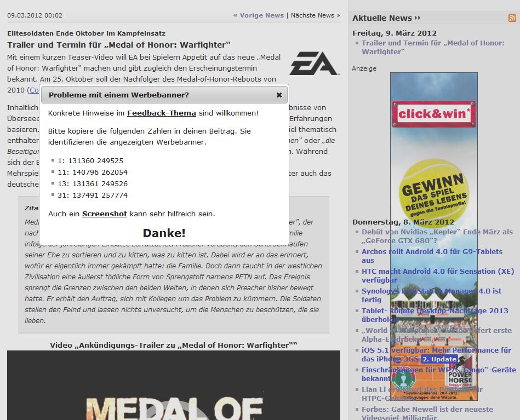Open Synology DiskStation Manager 4.0 news
This screenshot has height=420, width=520.
pyautogui.click(x=431, y=295)
